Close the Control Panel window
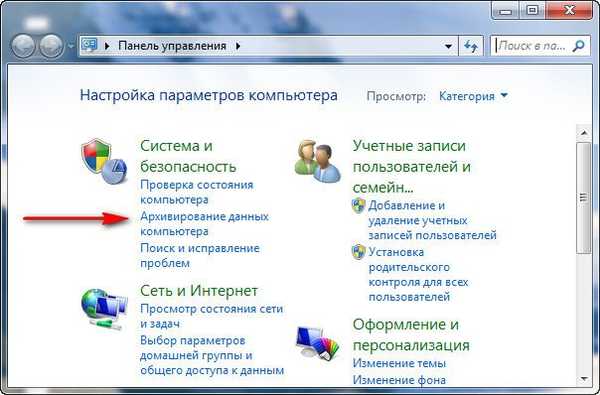Viewport: 600px width, 395px height. pos(569,10)
